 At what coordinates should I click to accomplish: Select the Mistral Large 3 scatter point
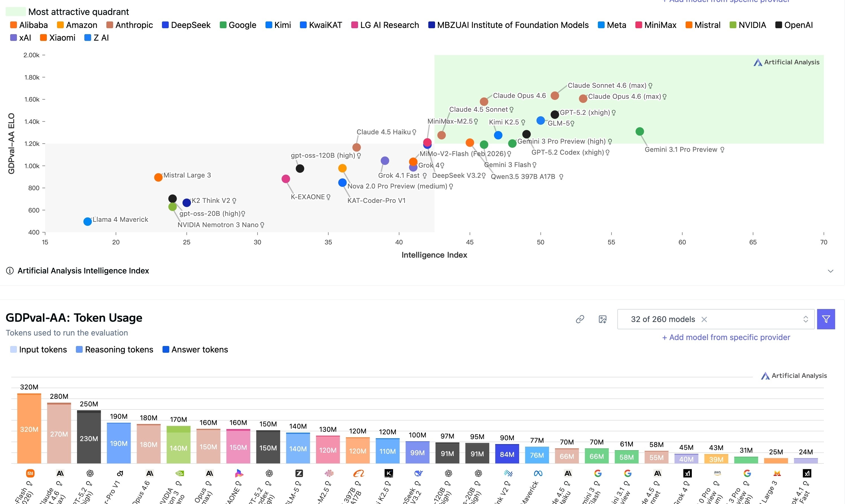click(158, 177)
